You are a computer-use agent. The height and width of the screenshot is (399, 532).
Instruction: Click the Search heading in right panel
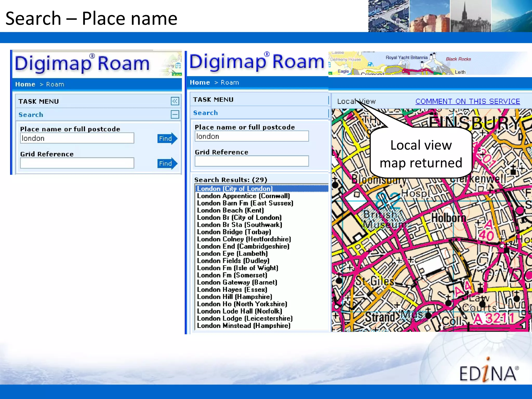point(205,113)
